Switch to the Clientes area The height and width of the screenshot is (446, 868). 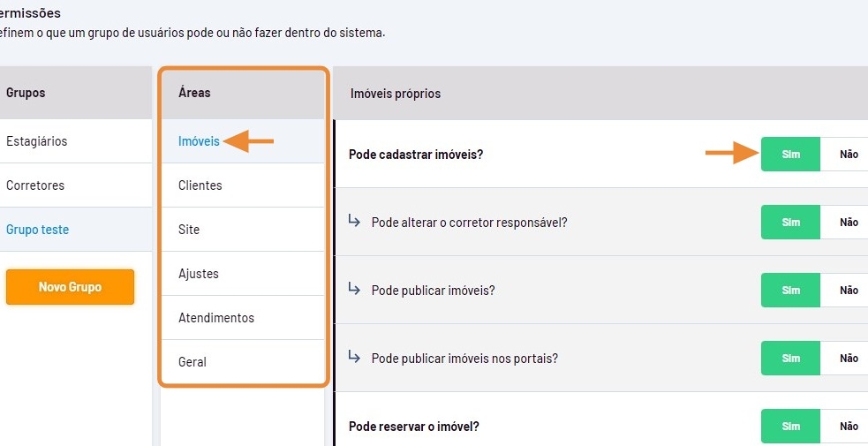click(200, 185)
